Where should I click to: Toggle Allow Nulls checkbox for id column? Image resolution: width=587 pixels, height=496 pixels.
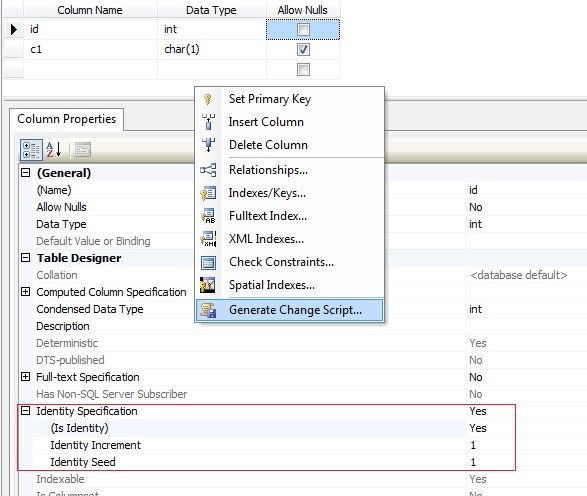click(303, 29)
